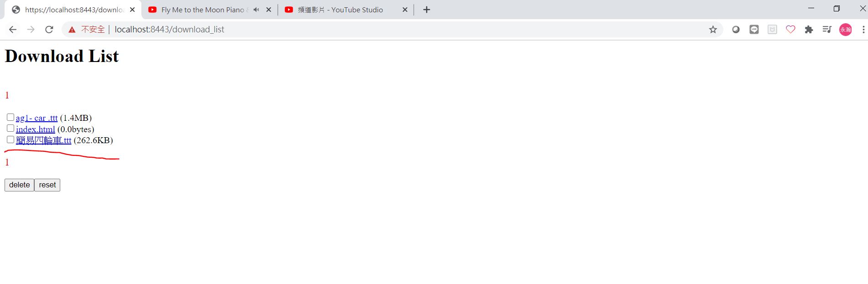Check the box for ag1- car .ttt
The image size is (868, 284).
click(10, 117)
